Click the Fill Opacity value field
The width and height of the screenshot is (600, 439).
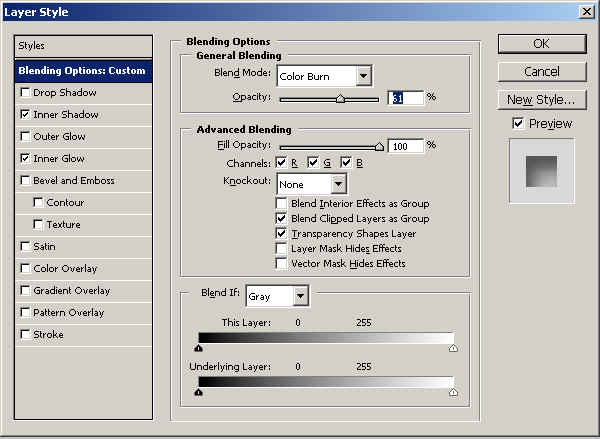tap(406, 146)
